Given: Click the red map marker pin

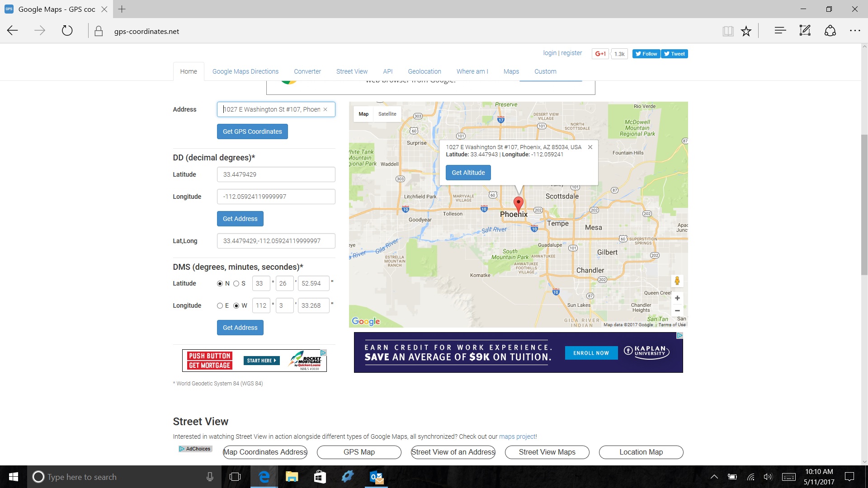Looking at the screenshot, I should (519, 204).
